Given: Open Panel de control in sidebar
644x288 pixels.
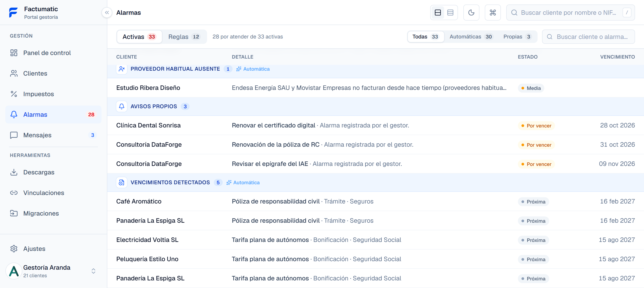Looking at the screenshot, I should pyautogui.click(x=53, y=53).
